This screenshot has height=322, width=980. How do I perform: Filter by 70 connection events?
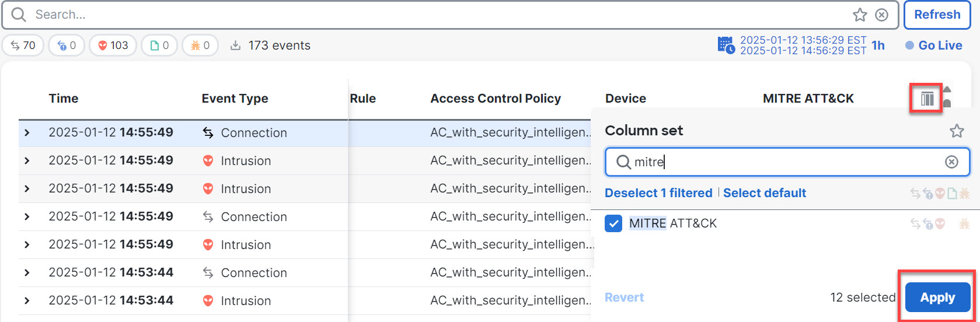click(23, 45)
